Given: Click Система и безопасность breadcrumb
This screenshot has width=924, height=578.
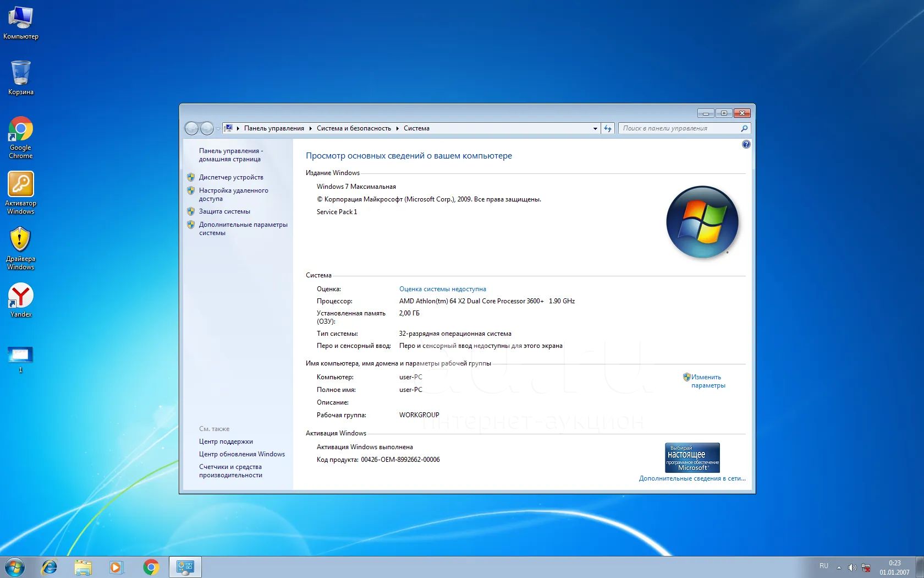Looking at the screenshot, I should (x=354, y=128).
